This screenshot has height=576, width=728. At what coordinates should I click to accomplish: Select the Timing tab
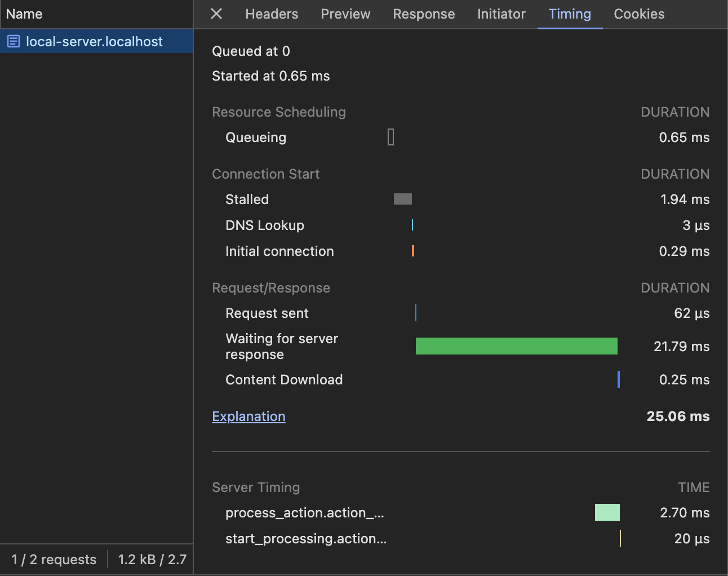point(570,14)
